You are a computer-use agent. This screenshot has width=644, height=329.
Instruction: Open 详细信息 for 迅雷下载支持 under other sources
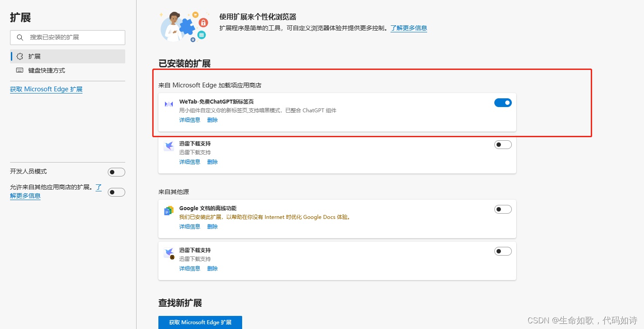[x=190, y=269]
